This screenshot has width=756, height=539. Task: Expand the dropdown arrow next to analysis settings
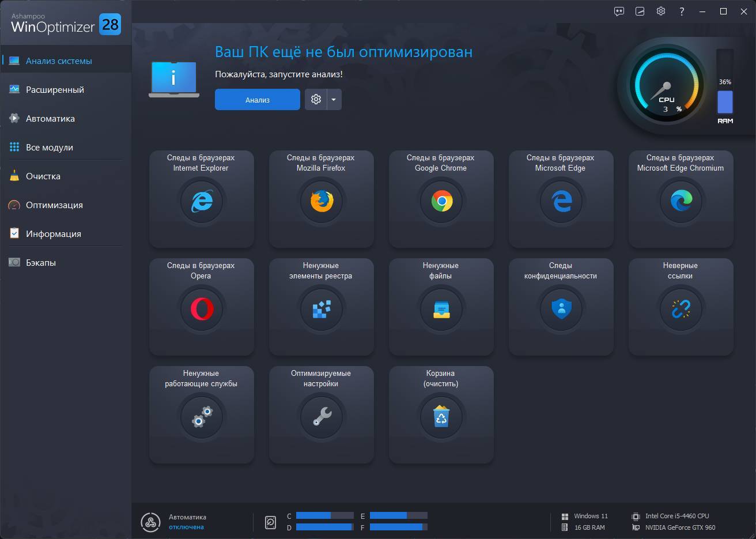334,99
